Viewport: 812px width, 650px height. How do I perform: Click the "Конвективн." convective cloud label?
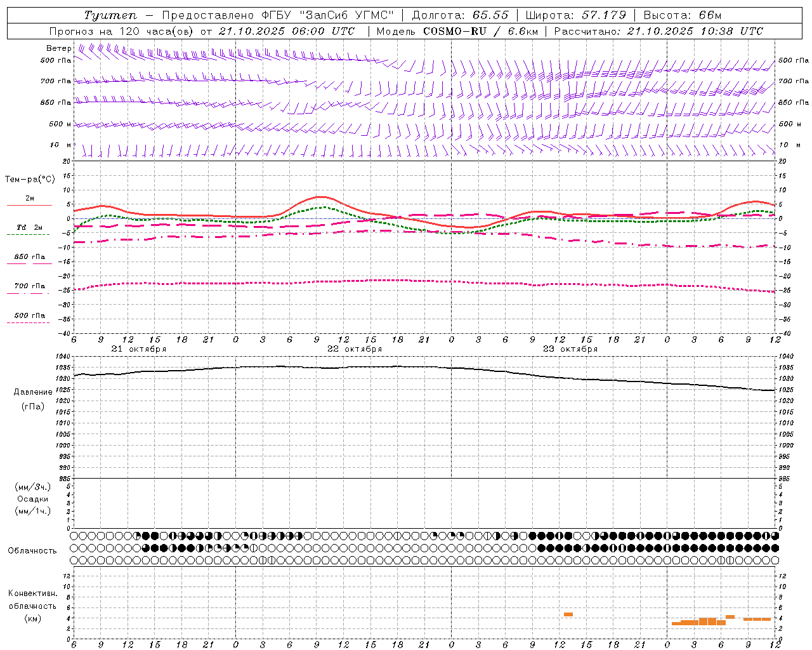33,594
